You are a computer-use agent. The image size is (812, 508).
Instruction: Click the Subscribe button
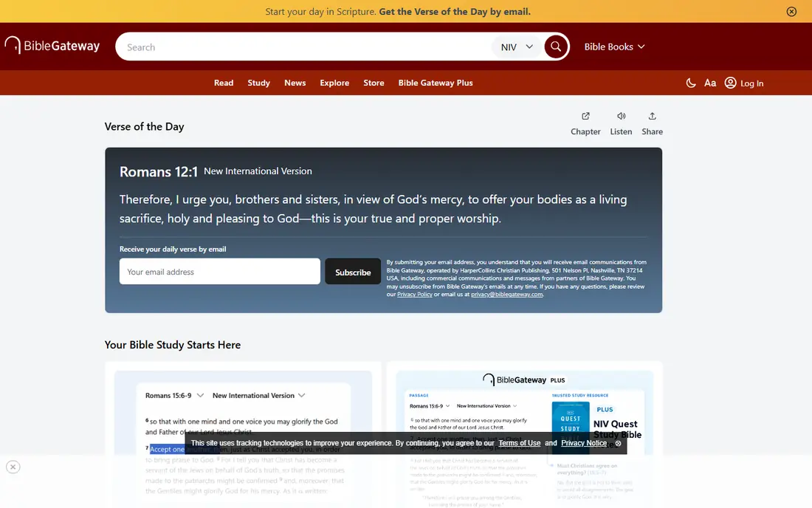(x=353, y=272)
